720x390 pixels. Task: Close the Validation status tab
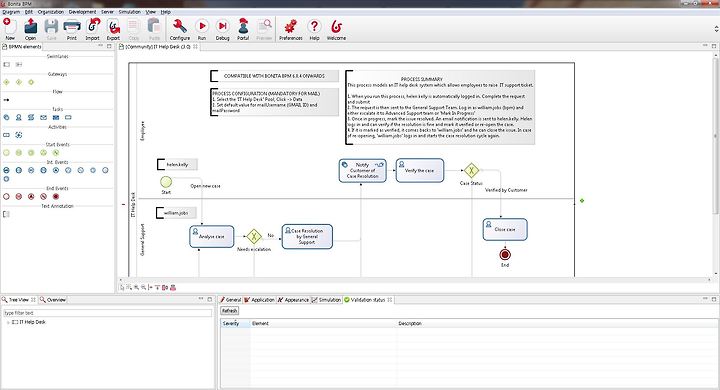pos(390,300)
